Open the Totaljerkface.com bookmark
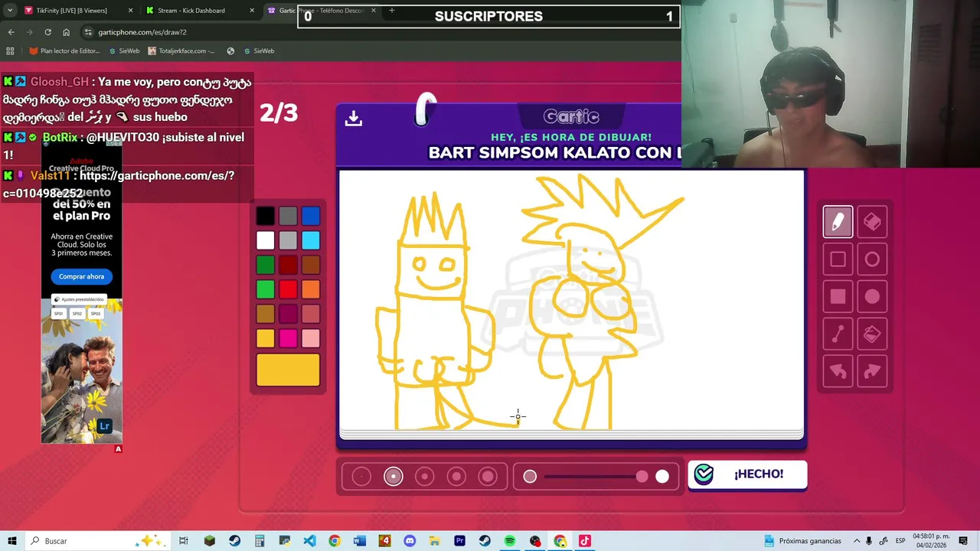The width and height of the screenshot is (980, 551). (181, 51)
